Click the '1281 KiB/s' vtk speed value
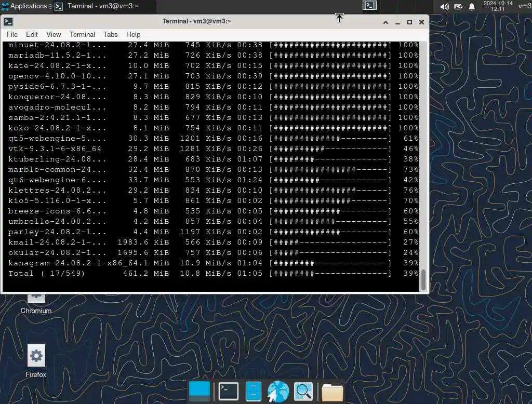Screen dimensions: 532x404 click(206, 149)
